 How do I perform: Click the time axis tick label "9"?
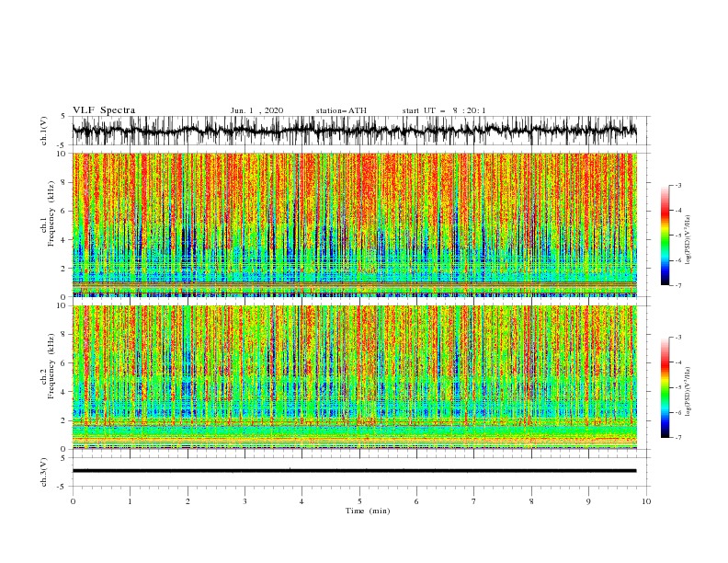[x=588, y=501]
